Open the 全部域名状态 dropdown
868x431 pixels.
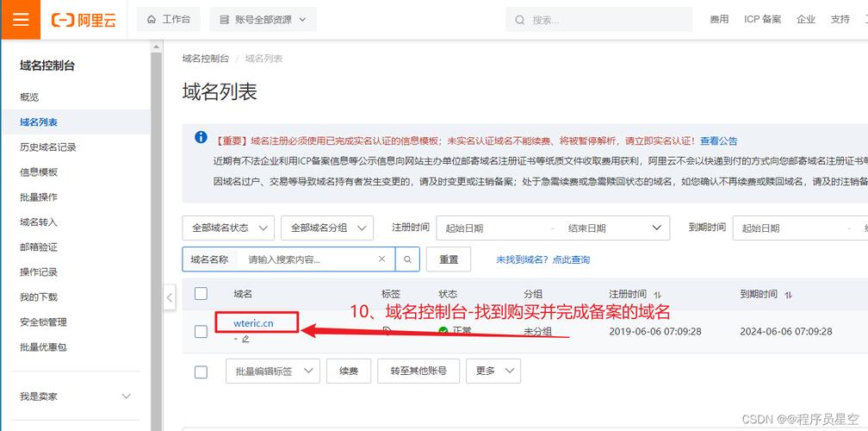pos(228,228)
